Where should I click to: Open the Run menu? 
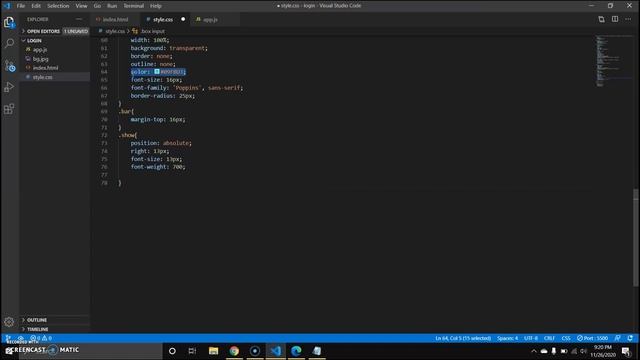tap(112, 6)
